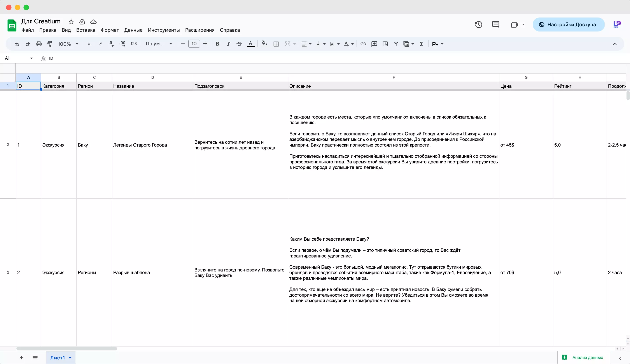Screen dimensions: 630x364
Task: Click the price cell от 70$
Action: (x=526, y=273)
